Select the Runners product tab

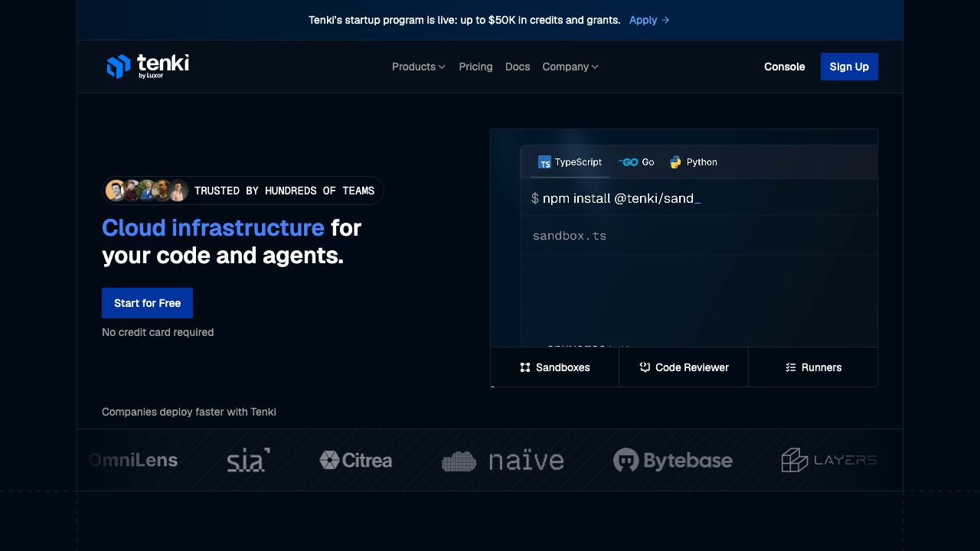click(x=813, y=367)
